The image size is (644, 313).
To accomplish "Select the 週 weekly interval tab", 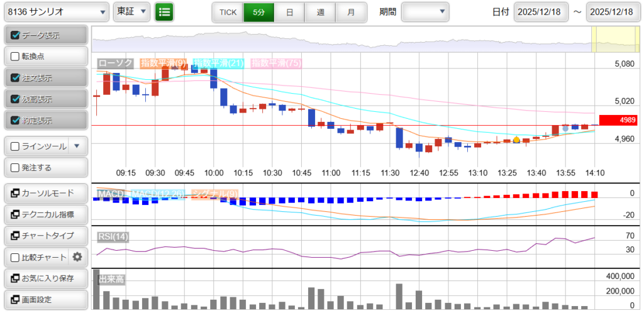I will [321, 12].
